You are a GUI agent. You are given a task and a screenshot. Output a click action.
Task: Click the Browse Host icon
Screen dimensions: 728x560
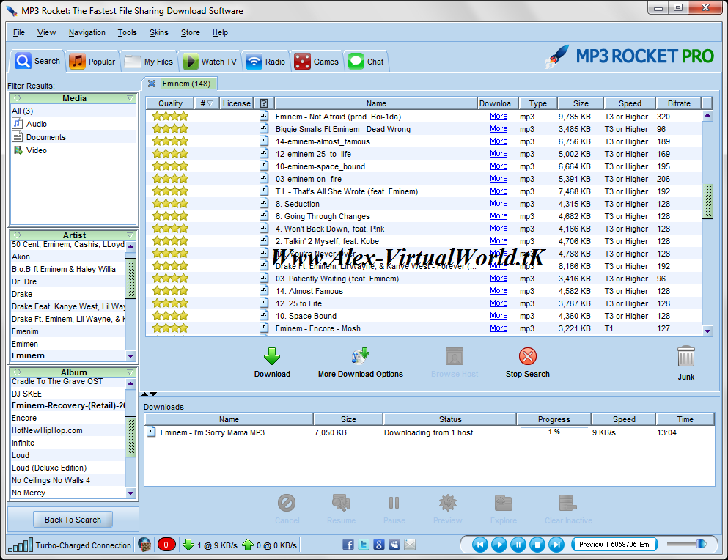455,356
